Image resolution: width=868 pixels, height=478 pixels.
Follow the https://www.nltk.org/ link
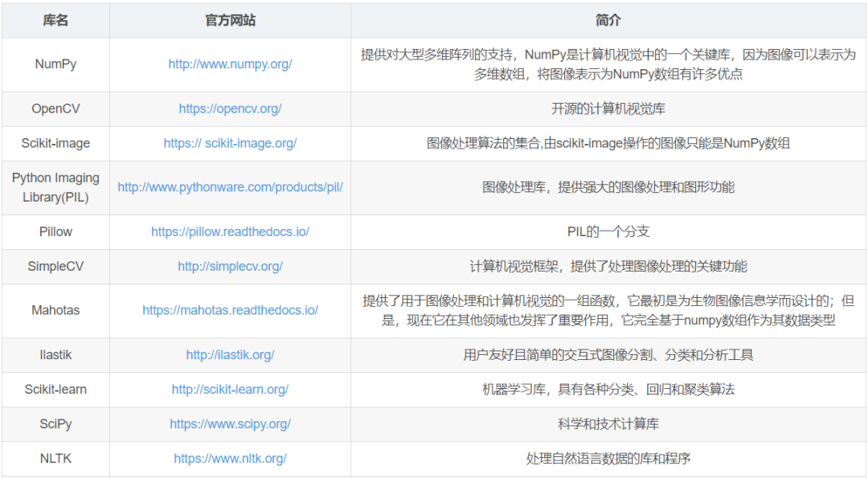pyautogui.click(x=230, y=459)
